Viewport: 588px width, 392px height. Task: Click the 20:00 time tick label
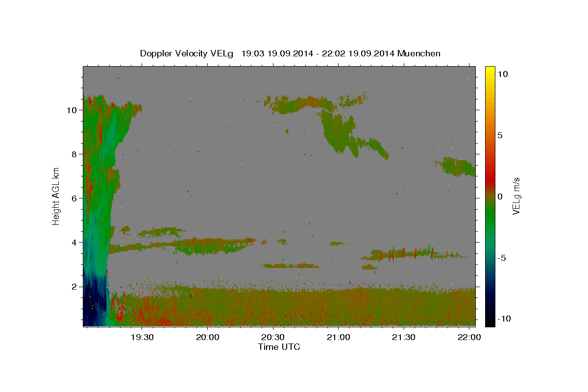click(207, 338)
